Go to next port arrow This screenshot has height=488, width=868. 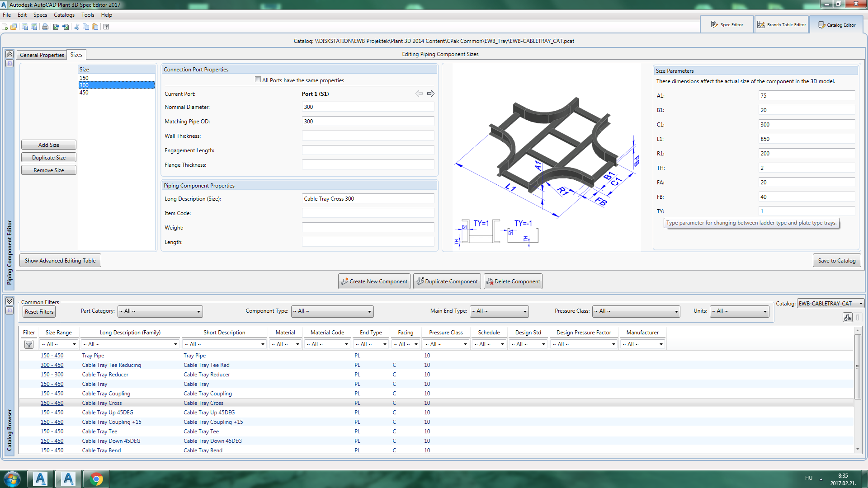click(x=431, y=94)
